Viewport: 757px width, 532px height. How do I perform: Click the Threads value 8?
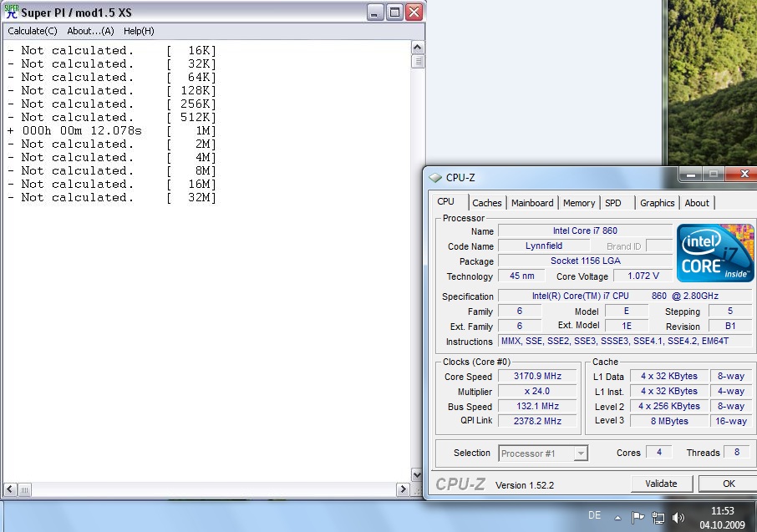(x=737, y=452)
